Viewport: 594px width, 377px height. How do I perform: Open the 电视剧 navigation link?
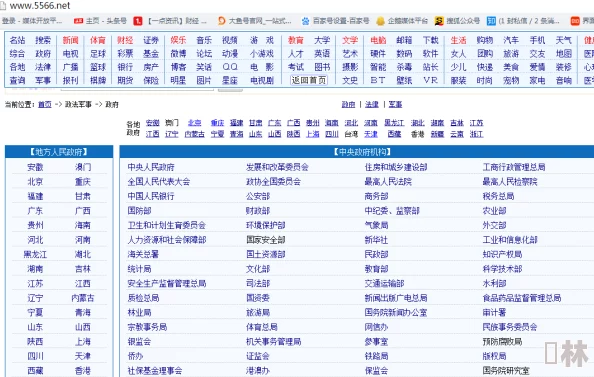point(262,80)
